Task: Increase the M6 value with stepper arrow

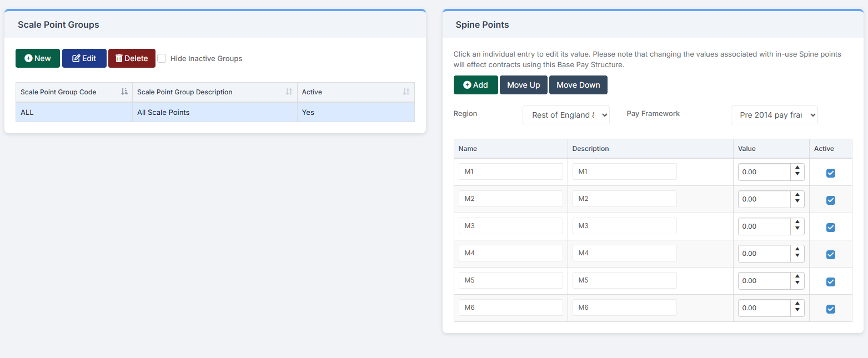Action: pos(797,304)
